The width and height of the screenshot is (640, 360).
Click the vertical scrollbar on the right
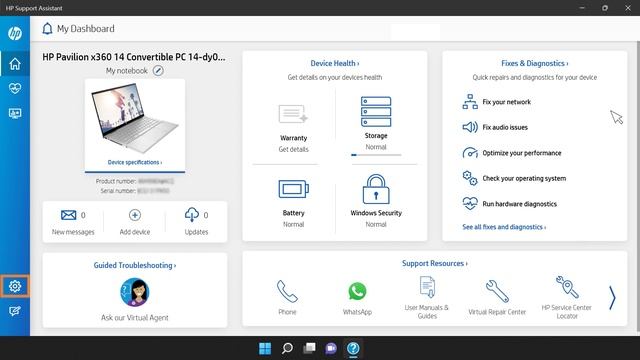[x=638, y=186]
